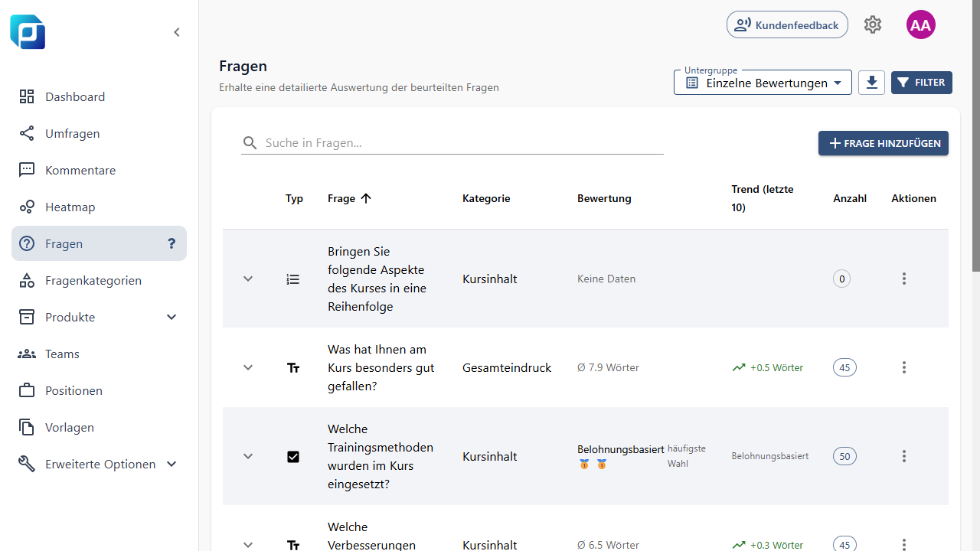This screenshot has width=980, height=551.
Task: Click 'Gesamteindruck' category cell
Action: pos(507,367)
